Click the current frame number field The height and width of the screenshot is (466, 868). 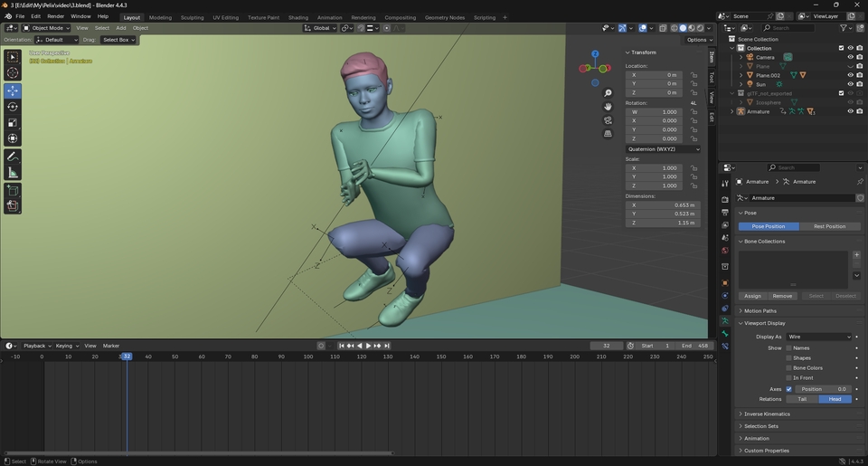click(x=607, y=346)
